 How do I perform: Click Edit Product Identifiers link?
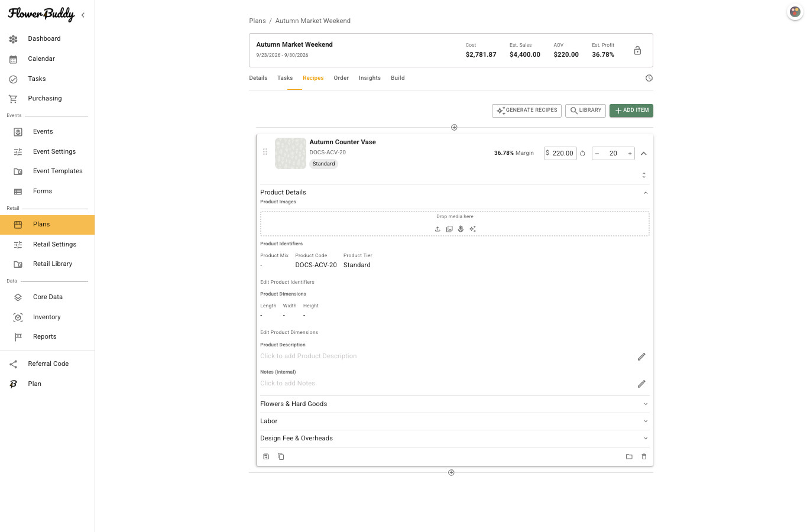coord(287,282)
